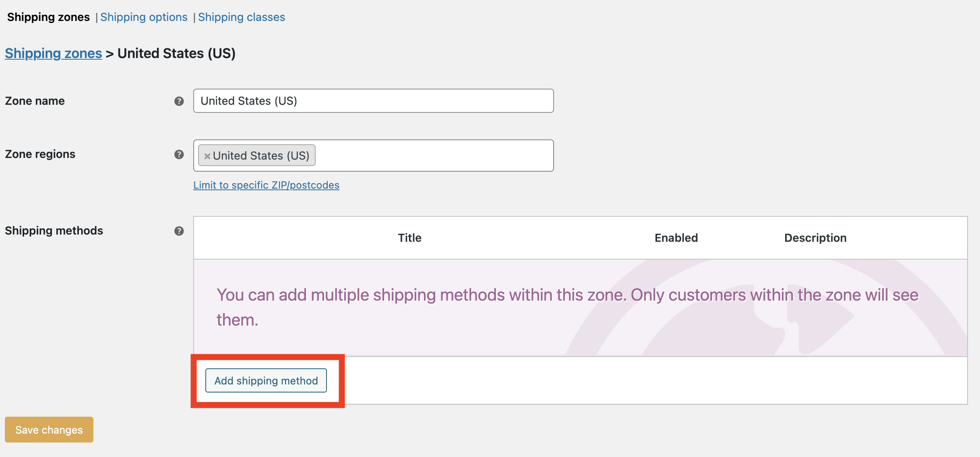980x457 pixels.
Task: Click the Enabled column header
Action: (x=676, y=238)
